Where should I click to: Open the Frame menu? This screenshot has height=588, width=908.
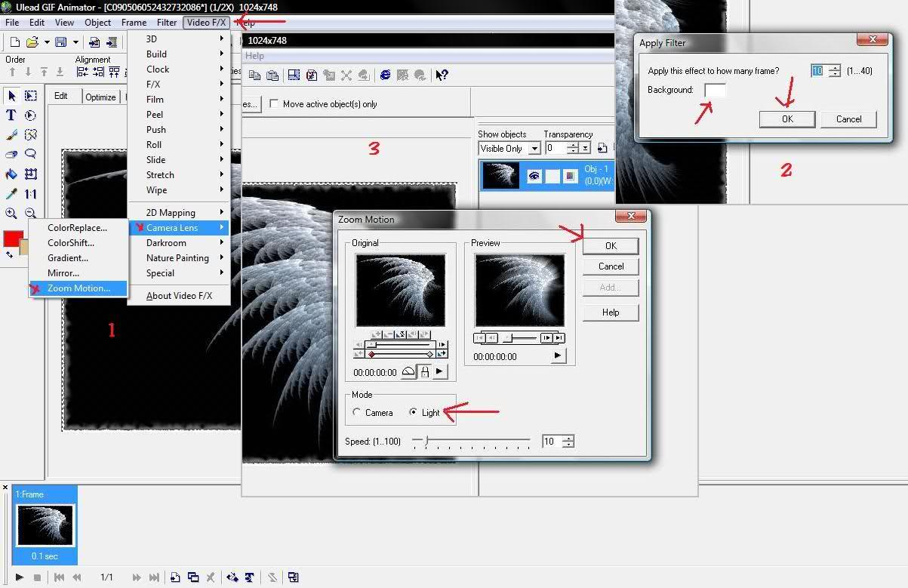[134, 23]
